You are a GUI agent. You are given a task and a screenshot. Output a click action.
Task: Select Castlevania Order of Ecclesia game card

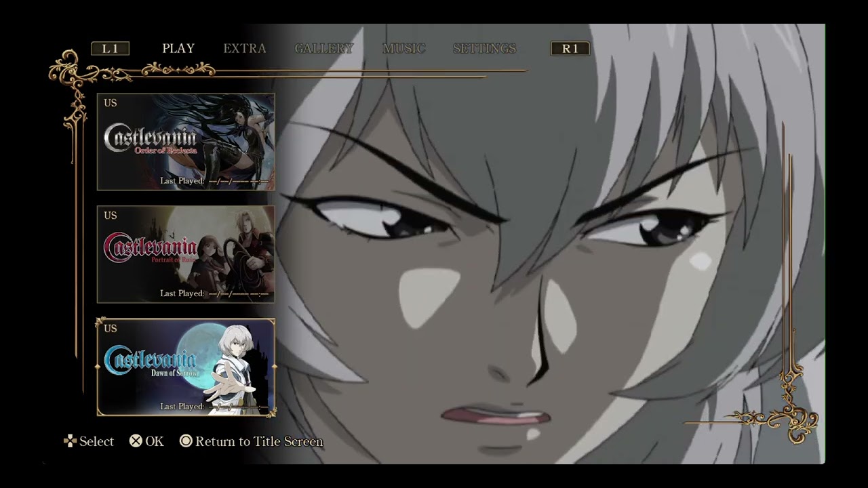(186, 142)
